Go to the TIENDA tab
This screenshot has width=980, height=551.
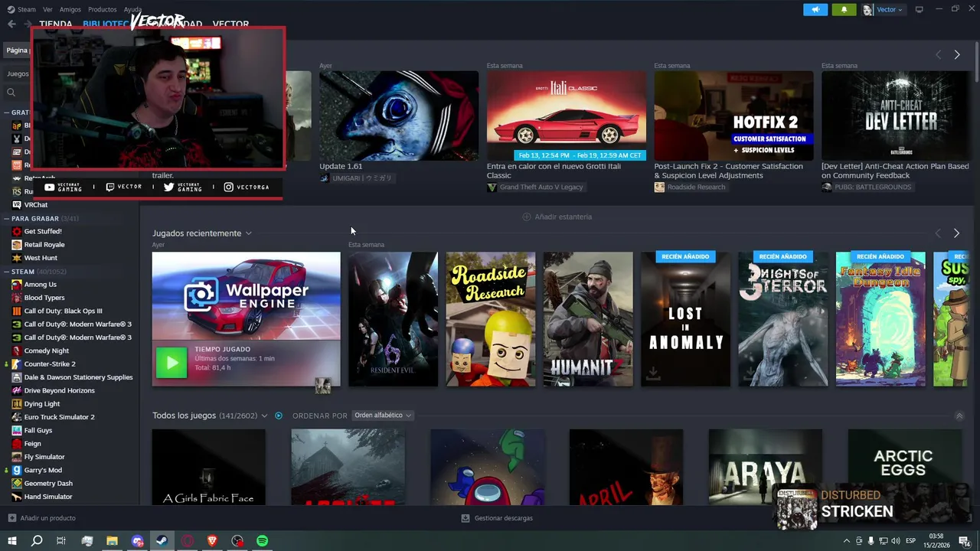(55, 24)
